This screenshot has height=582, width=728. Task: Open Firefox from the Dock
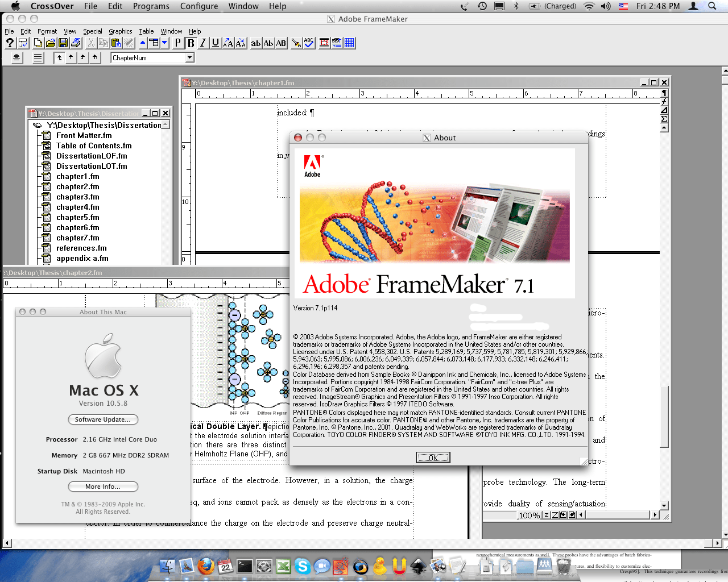pyautogui.click(x=206, y=566)
